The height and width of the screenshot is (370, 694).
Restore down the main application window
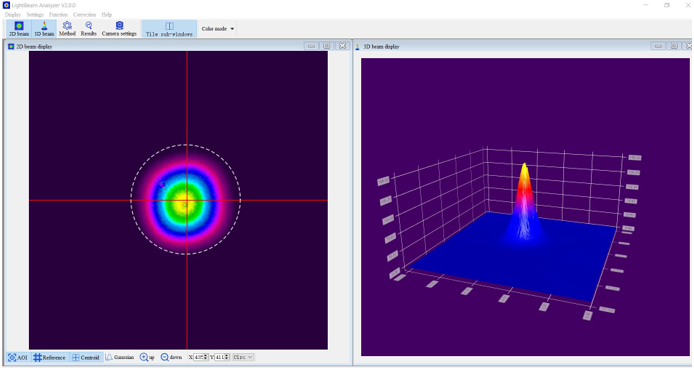click(x=667, y=5)
